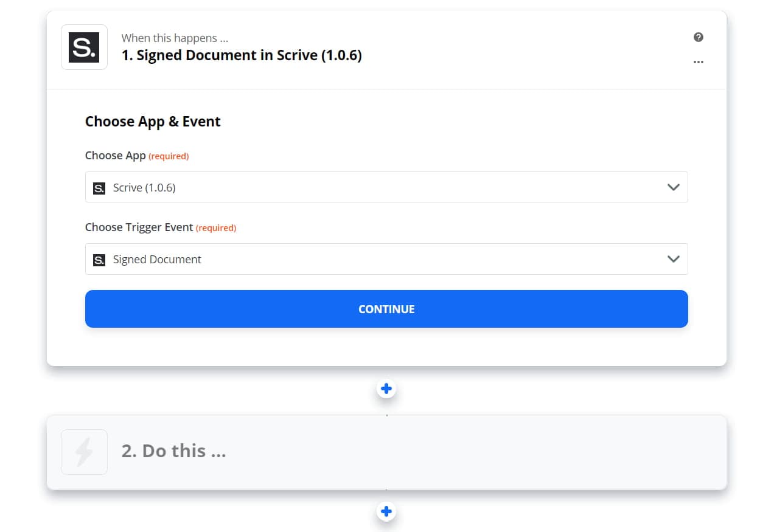774x532 pixels.
Task: Click the CONTINUE button
Action: (x=386, y=309)
